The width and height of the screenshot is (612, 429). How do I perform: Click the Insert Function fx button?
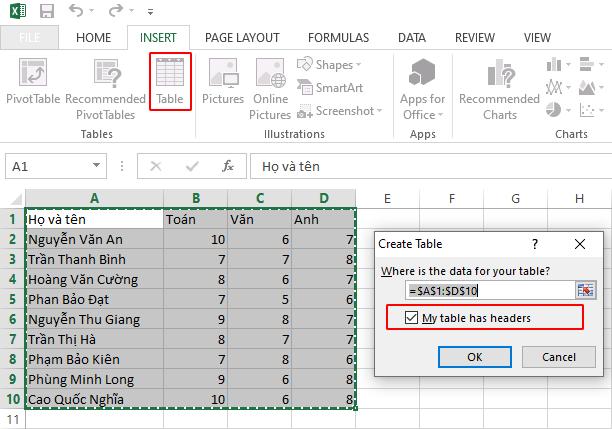pyautogui.click(x=228, y=166)
